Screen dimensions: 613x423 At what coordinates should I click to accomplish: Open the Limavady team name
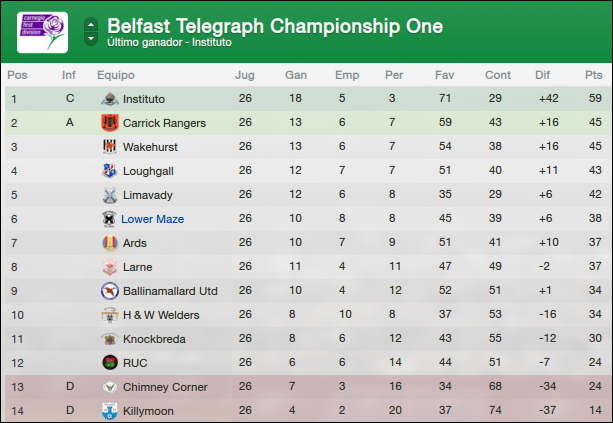click(x=148, y=195)
